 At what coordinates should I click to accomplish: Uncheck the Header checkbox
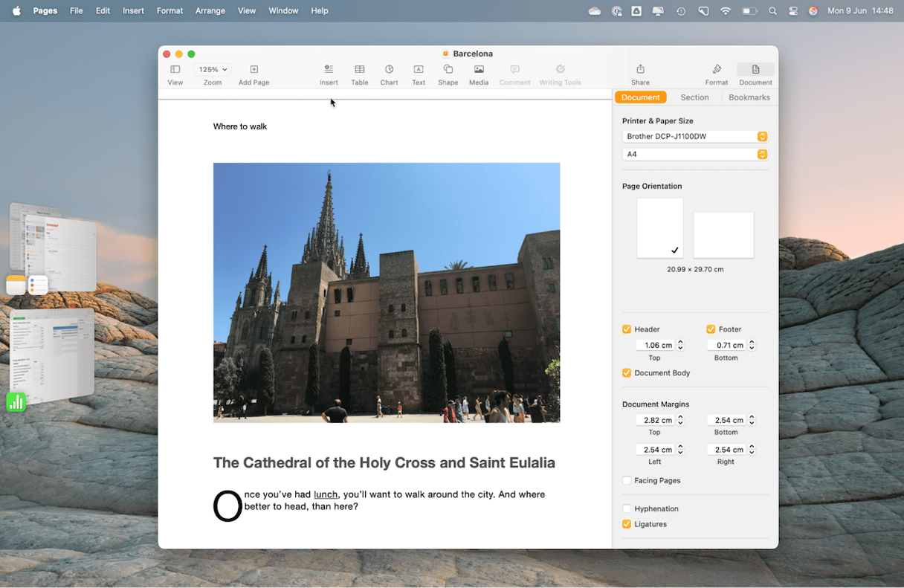click(627, 329)
